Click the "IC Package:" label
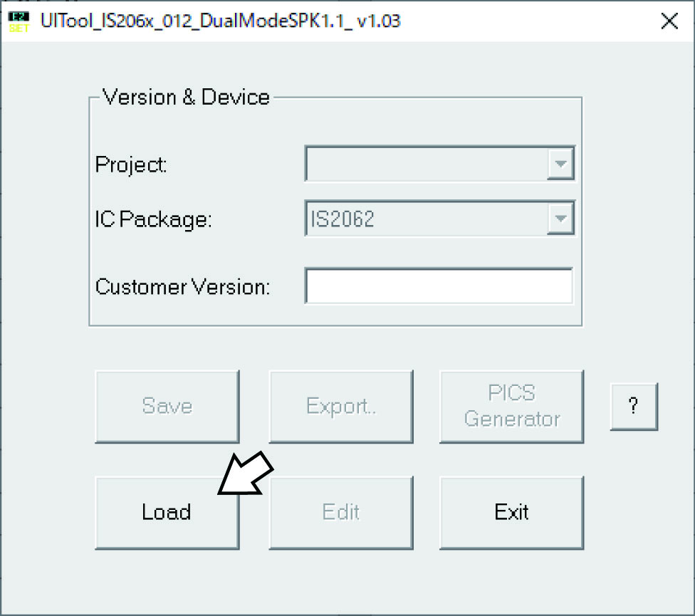 (153, 219)
